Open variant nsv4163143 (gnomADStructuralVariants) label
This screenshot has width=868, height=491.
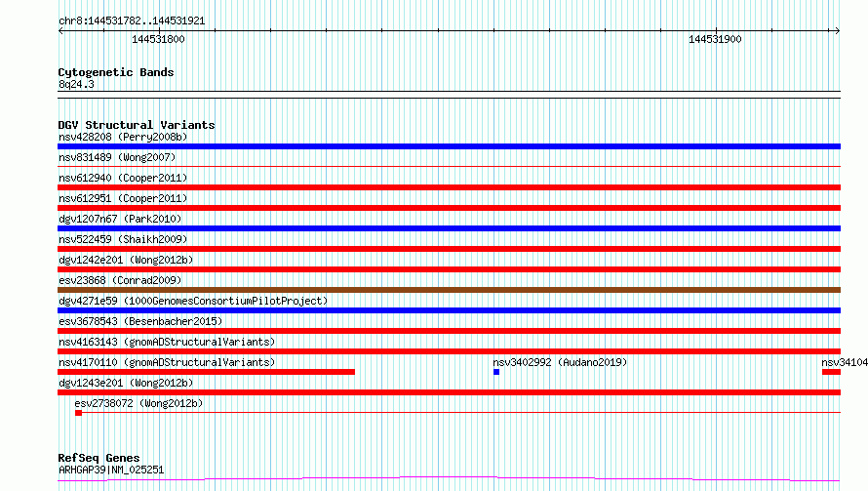(167, 342)
